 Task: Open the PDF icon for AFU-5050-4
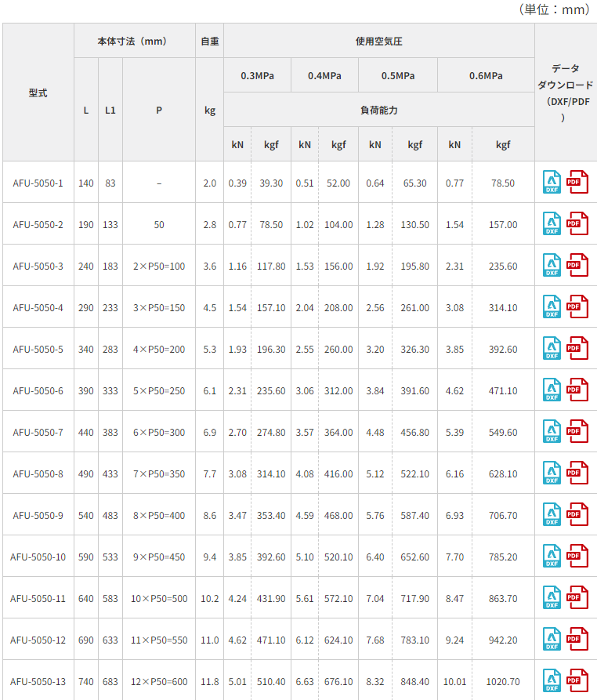(578, 307)
